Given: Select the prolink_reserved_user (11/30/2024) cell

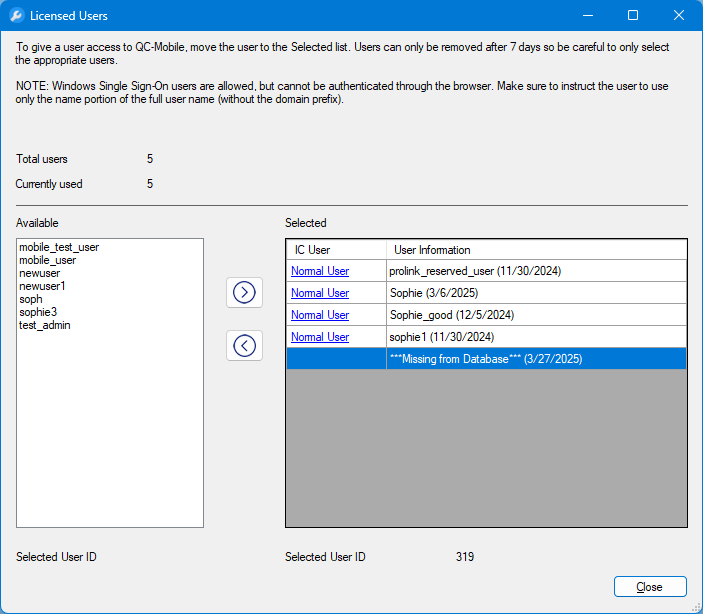Looking at the screenshot, I should 536,271.
